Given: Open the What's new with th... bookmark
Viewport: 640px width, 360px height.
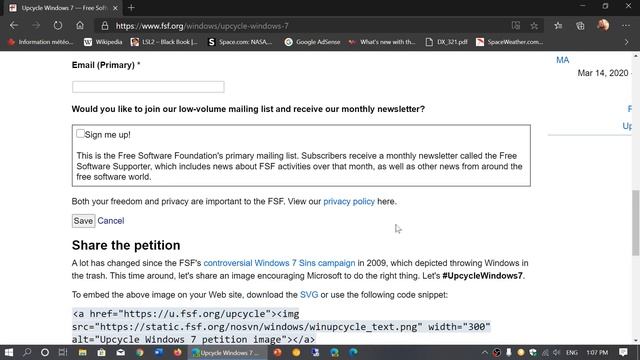Looking at the screenshot, I should tap(382, 42).
